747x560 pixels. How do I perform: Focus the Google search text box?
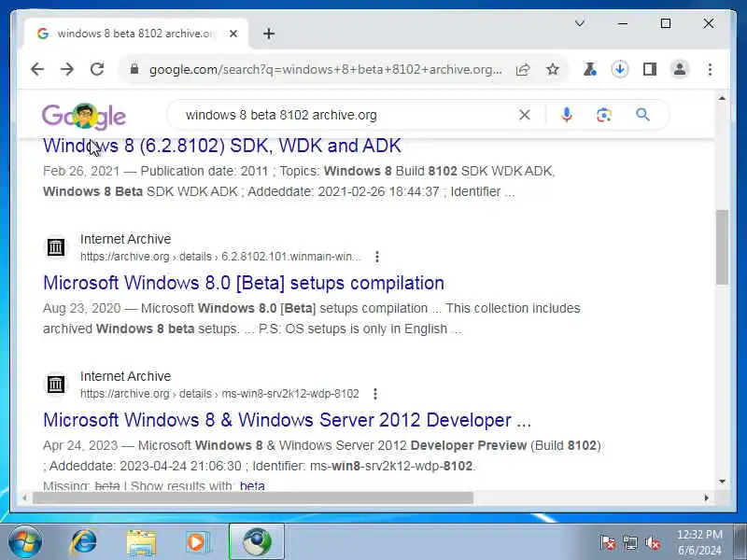tap(345, 115)
